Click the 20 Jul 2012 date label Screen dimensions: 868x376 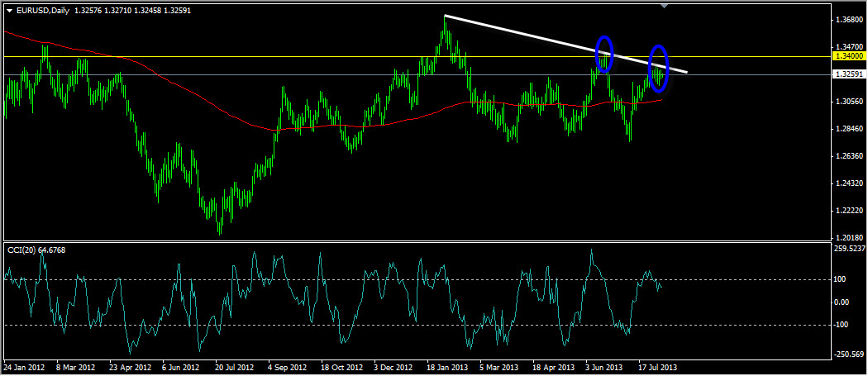pyautogui.click(x=234, y=367)
